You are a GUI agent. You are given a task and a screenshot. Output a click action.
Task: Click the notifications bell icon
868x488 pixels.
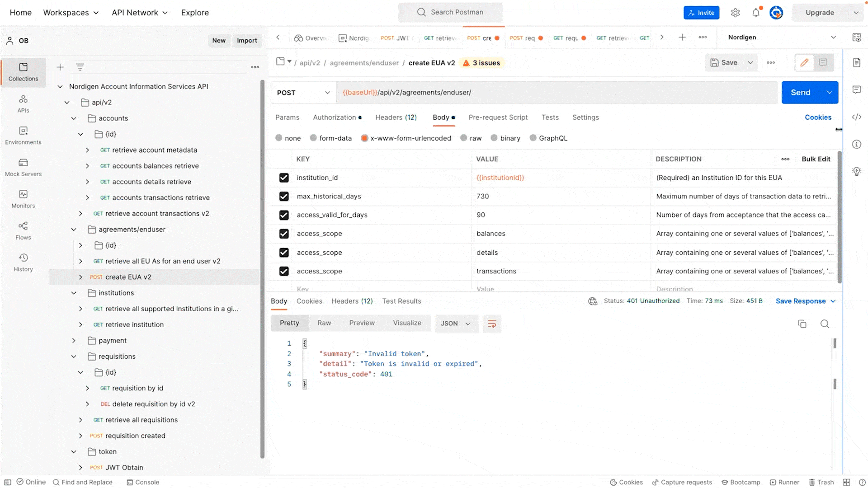(756, 13)
